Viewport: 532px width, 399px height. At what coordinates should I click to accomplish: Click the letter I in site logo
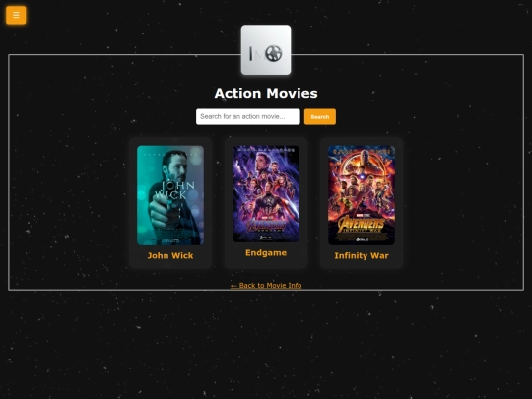251,53
